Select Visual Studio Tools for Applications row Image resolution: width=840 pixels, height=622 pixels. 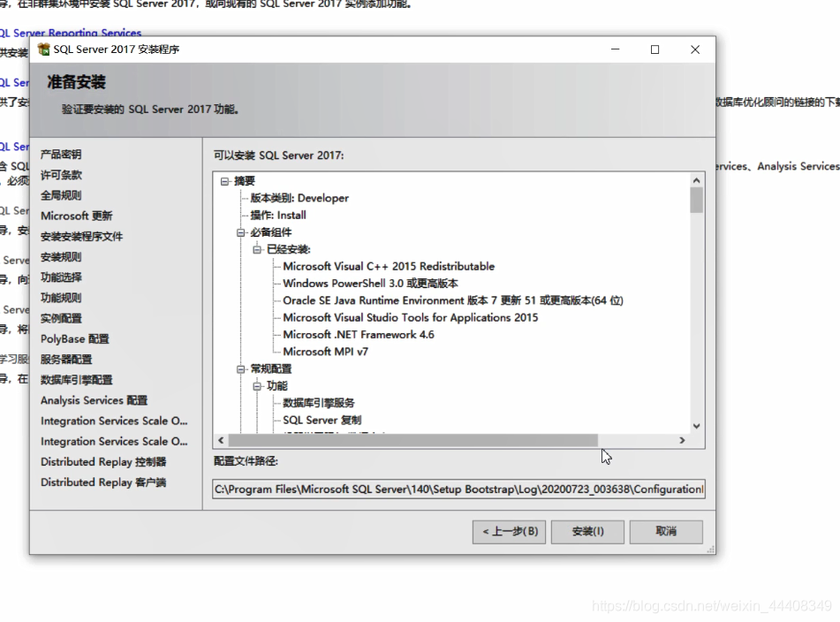[411, 318]
